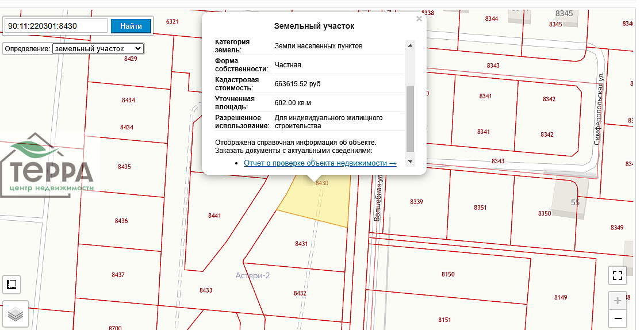The height and width of the screenshot is (330, 644).
Task: Select parcel 8431 on the map
Action: coord(301,244)
